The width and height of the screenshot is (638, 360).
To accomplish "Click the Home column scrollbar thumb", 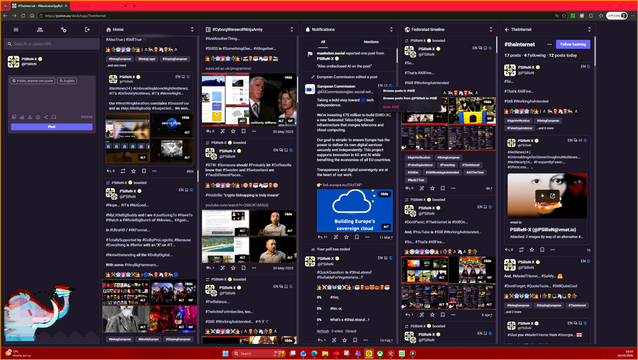I will pos(198,176).
